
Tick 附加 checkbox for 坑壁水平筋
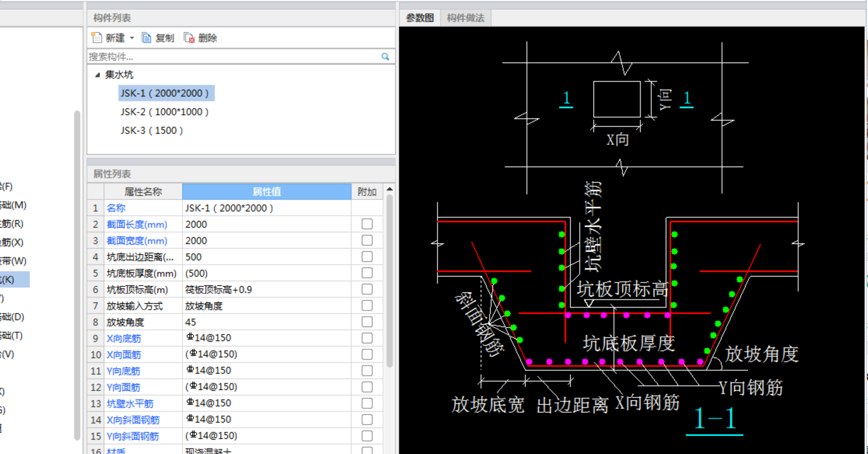[367, 403]
